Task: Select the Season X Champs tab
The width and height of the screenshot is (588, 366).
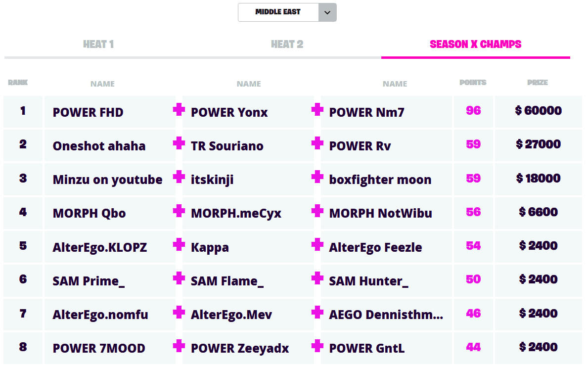Action: pyautogui.click(x=475, y=45)
